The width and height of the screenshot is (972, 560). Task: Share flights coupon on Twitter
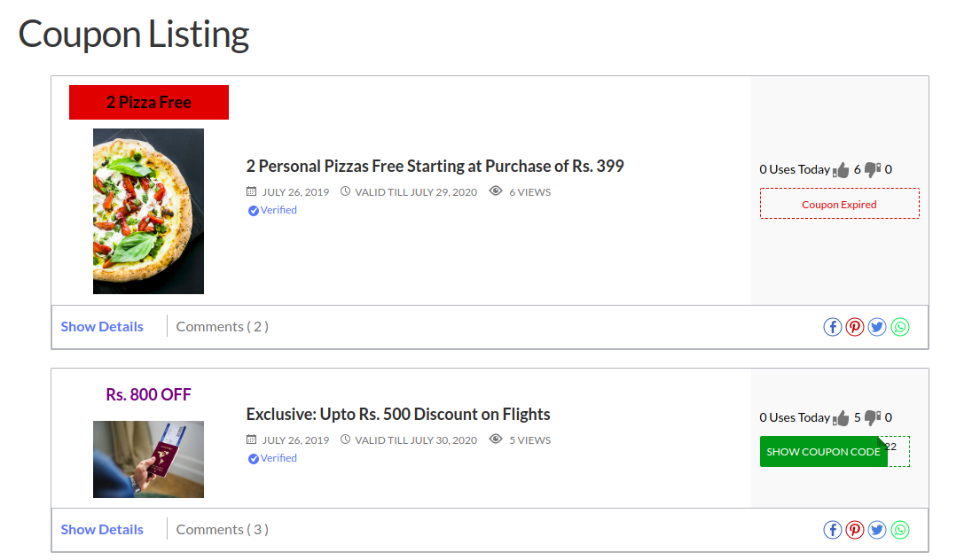(x=877, y=530)
